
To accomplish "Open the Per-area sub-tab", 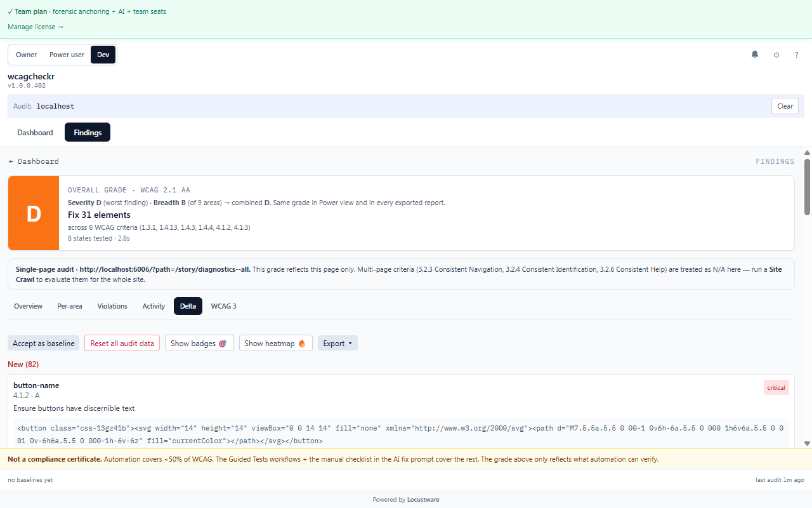I will [x=70, y=306].
